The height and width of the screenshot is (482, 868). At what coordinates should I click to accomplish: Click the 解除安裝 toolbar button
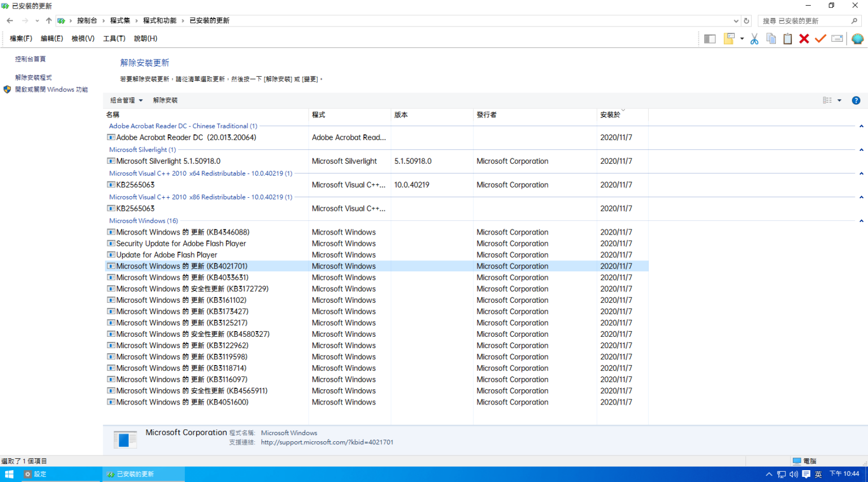(165, 100)
